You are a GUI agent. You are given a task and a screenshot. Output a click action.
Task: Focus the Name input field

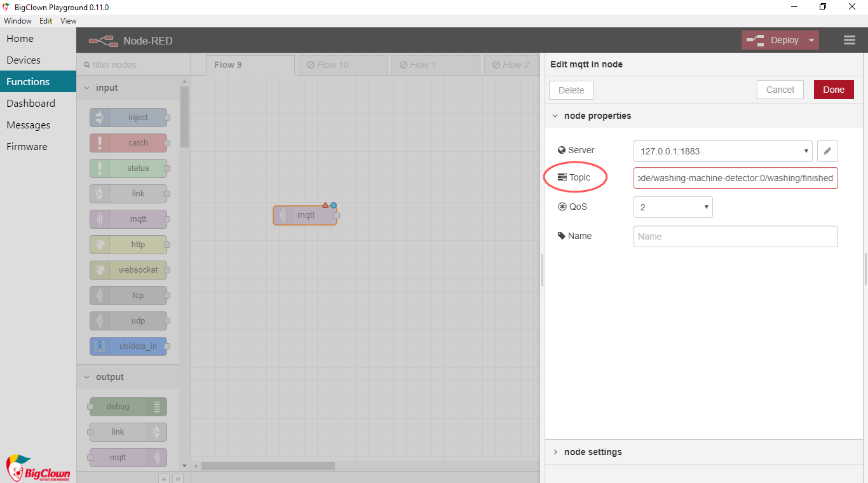pyautogui.click(x=736, y=236)
